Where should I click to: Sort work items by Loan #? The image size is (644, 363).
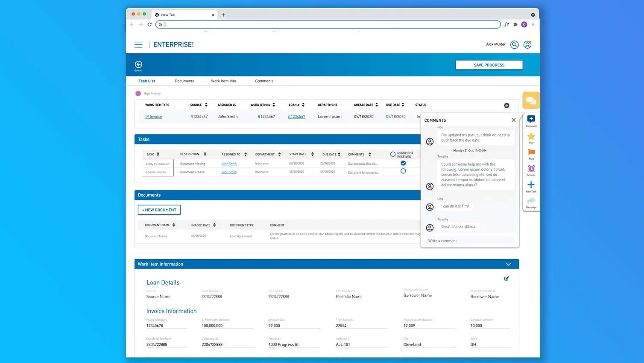(x=303, y=105)
